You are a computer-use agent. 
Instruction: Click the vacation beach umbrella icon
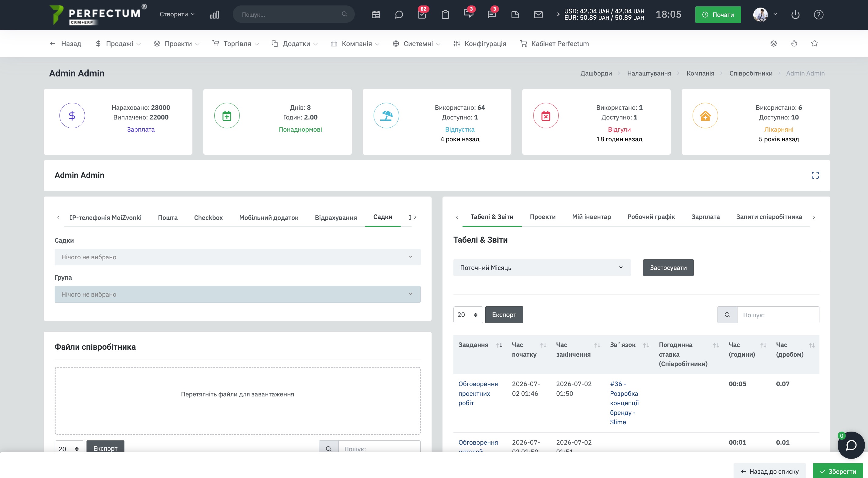pos(386,116)
